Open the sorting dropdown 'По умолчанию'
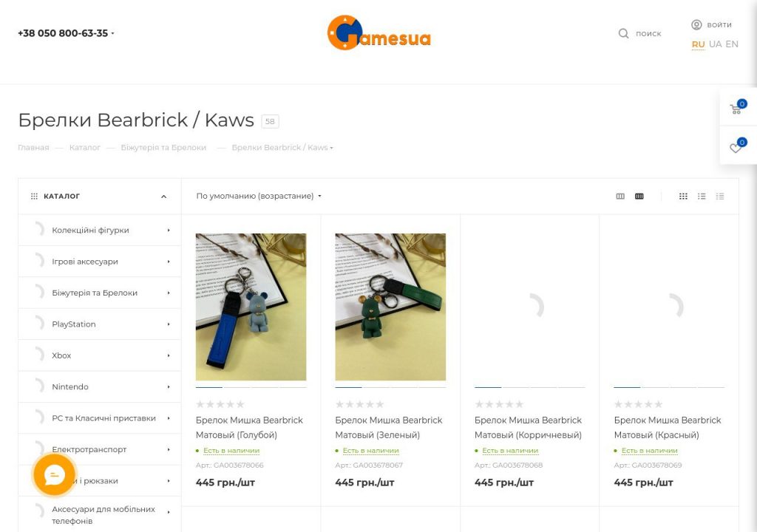Screen dimensions: 757x532 [x=259, y=196]
